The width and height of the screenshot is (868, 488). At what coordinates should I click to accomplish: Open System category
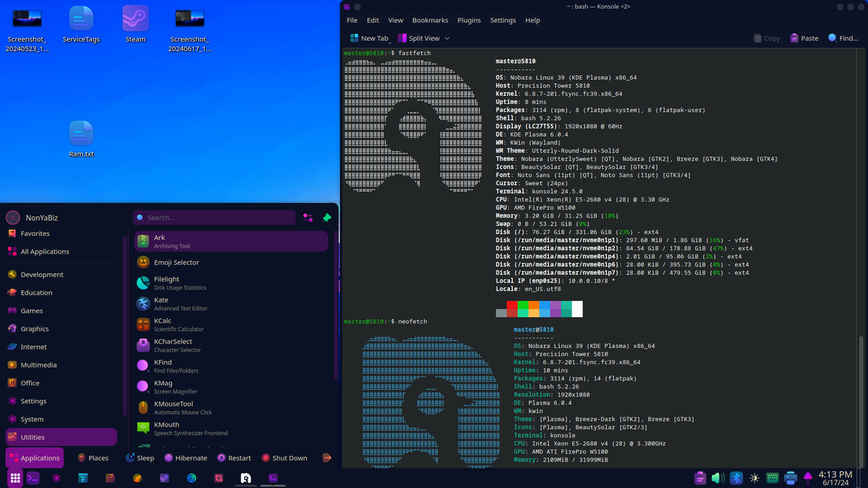pos(61,419)
